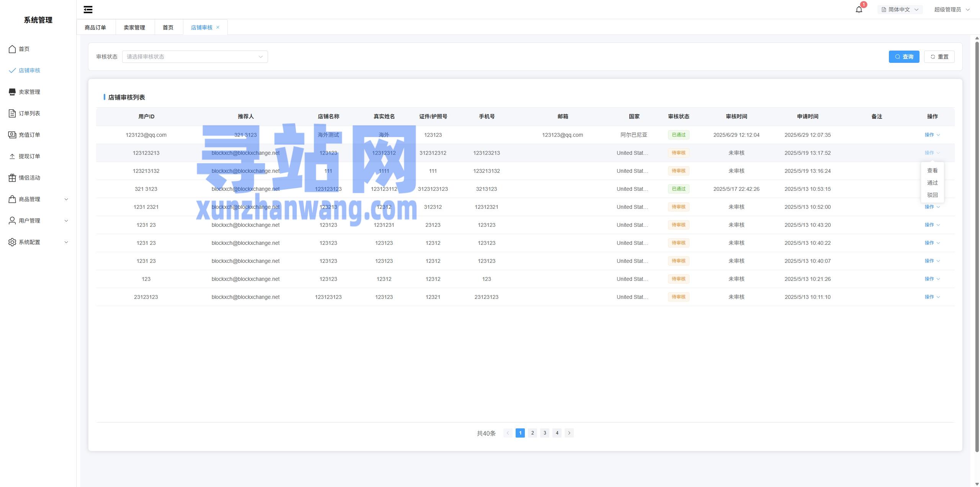Click the 充值订单 icon in sidebar
The image size is (980, 487).
[x=12, y=135]
